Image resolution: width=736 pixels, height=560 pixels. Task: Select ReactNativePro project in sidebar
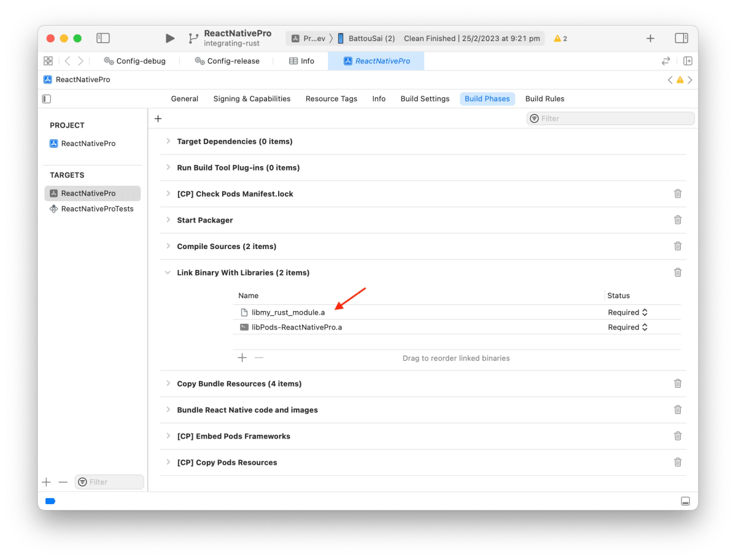pos(83,144)
